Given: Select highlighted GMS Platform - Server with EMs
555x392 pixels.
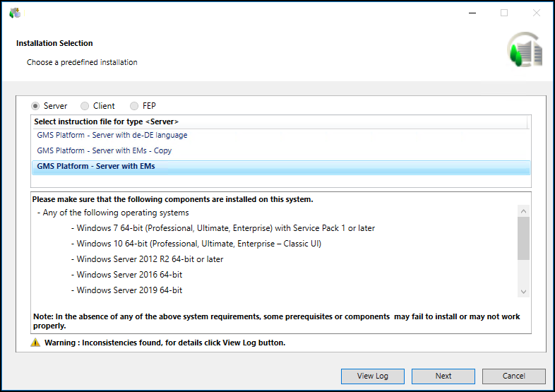Looking at the screenshot, I should 96,167.
